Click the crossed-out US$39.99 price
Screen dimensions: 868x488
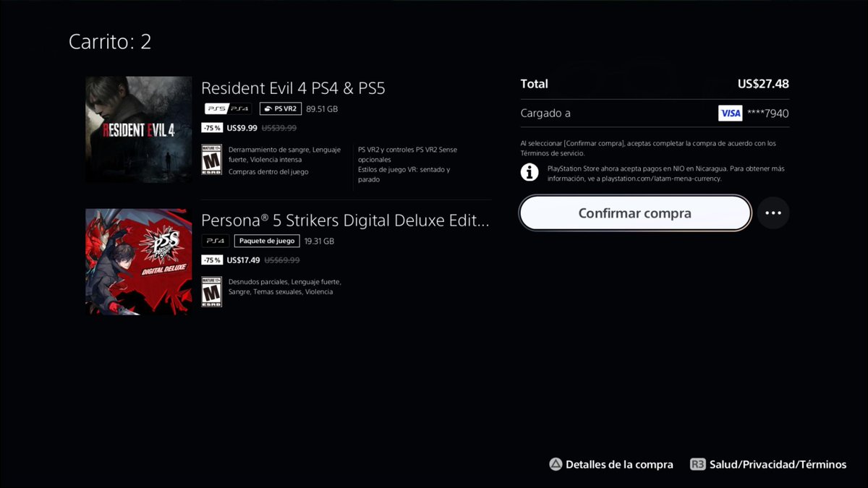[279, 128]
